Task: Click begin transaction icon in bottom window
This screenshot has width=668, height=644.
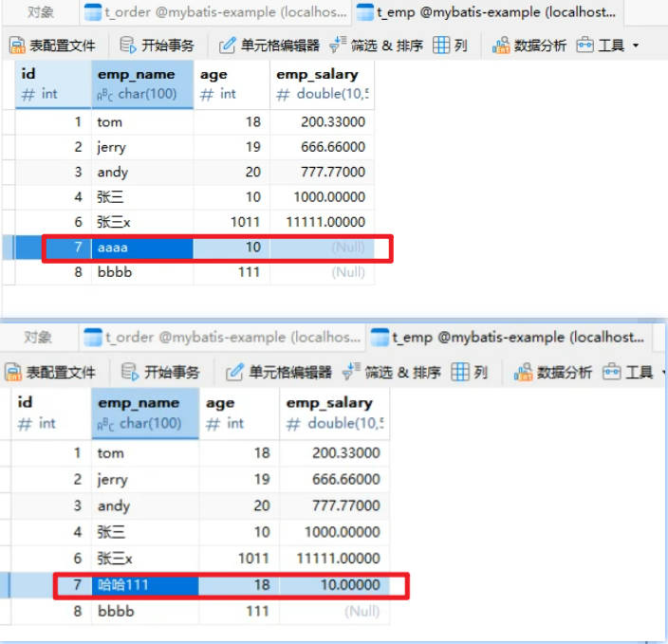Action: click(130, 372)
